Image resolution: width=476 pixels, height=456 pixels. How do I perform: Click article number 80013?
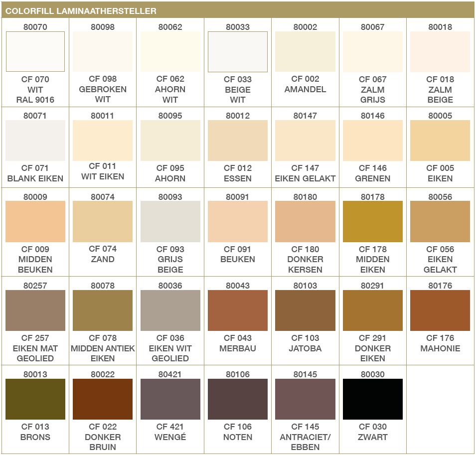coord(35,374)
